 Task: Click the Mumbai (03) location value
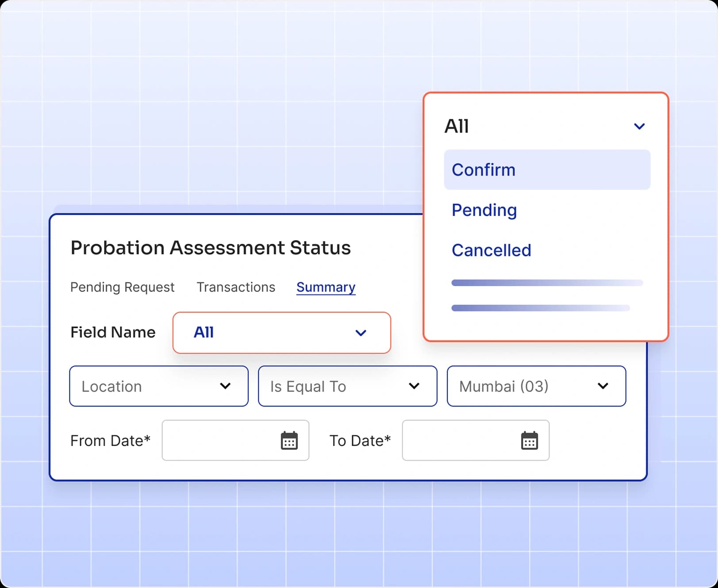(503, 386)
